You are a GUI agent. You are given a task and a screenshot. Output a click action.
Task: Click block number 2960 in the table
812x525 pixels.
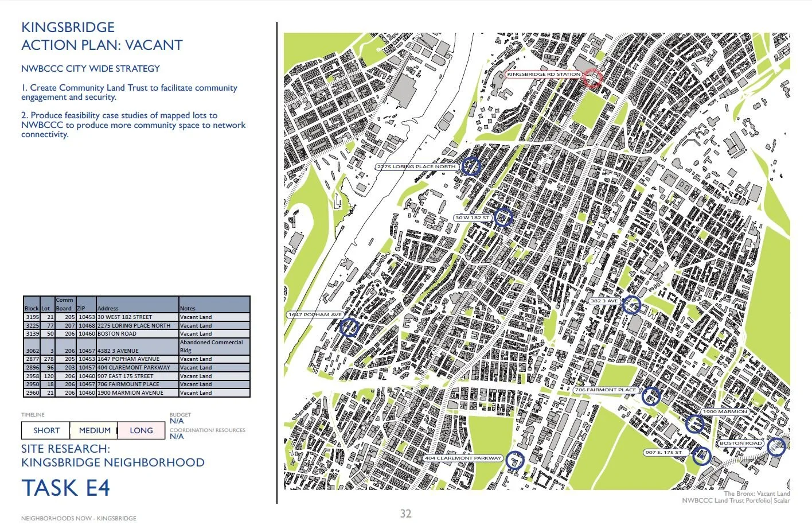click(x=32, y=392)
